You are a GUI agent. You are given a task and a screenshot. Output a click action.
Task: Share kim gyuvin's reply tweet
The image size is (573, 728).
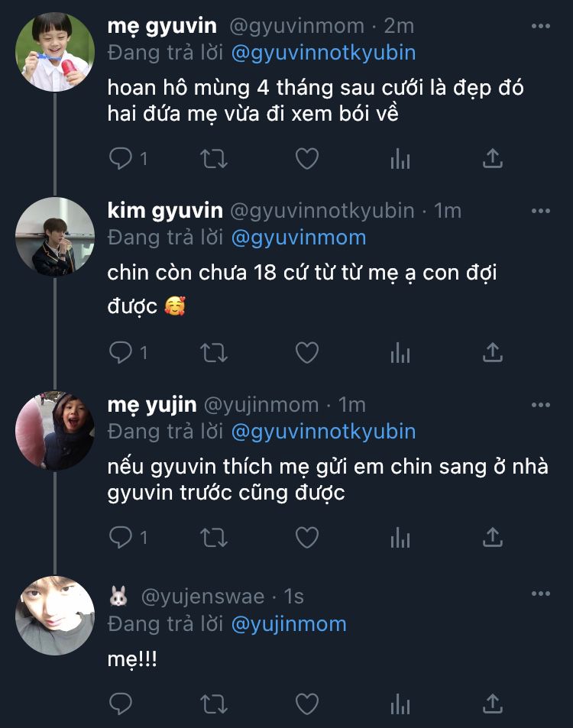[x=494, y=352]
